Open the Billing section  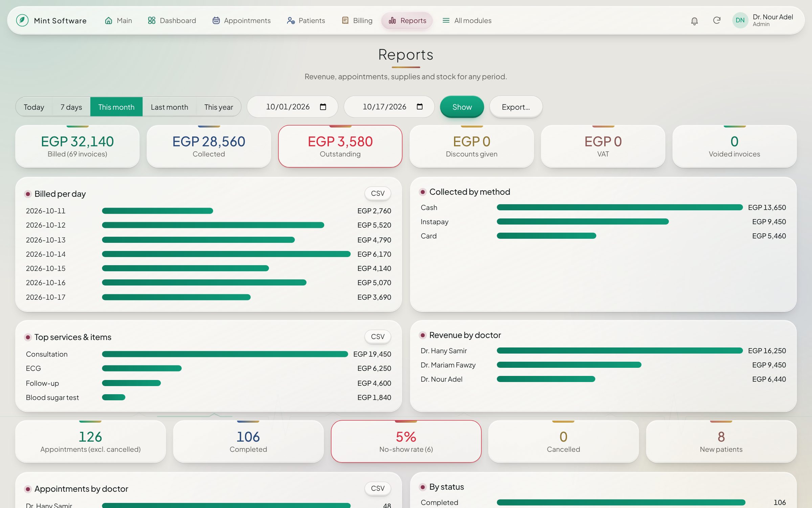tap(357, 21)
